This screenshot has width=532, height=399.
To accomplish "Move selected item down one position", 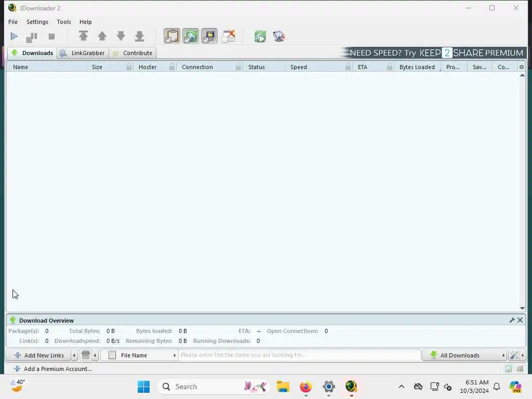I will click(121, 36).
